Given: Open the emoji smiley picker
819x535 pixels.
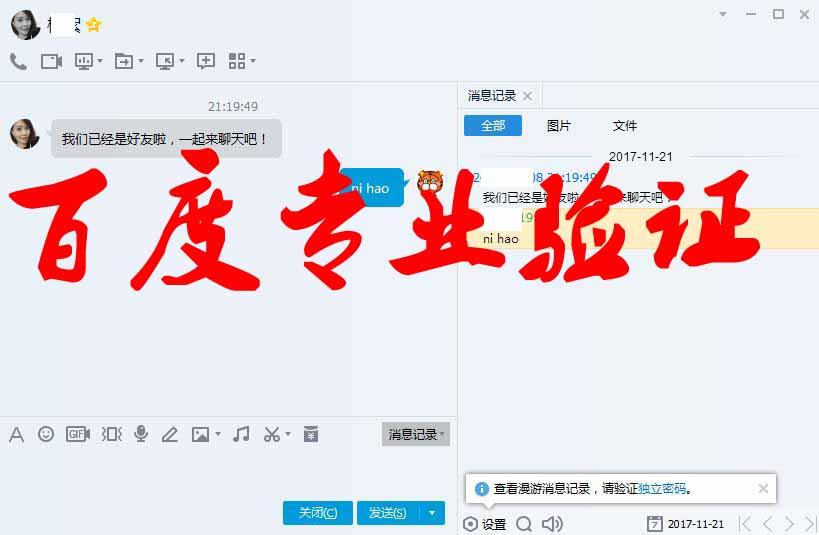Looking at the screenshot, I should 46,434.
